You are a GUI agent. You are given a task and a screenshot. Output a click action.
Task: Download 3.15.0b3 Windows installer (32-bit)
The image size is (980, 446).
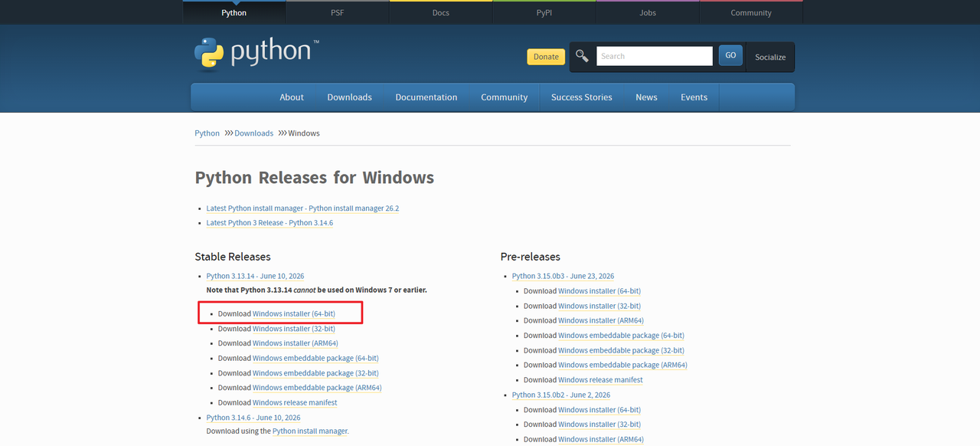[599, 306]
